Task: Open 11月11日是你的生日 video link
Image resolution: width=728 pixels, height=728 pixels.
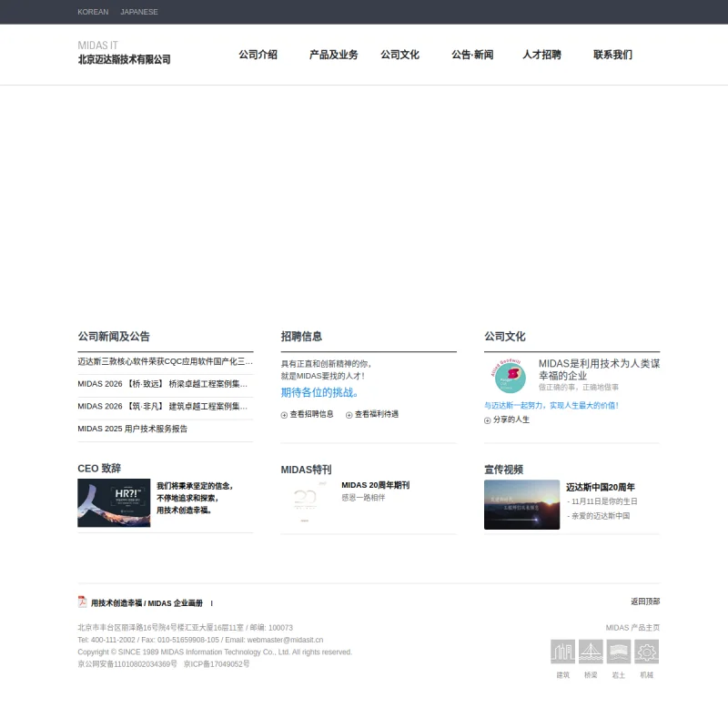Action: coord(602,501)
